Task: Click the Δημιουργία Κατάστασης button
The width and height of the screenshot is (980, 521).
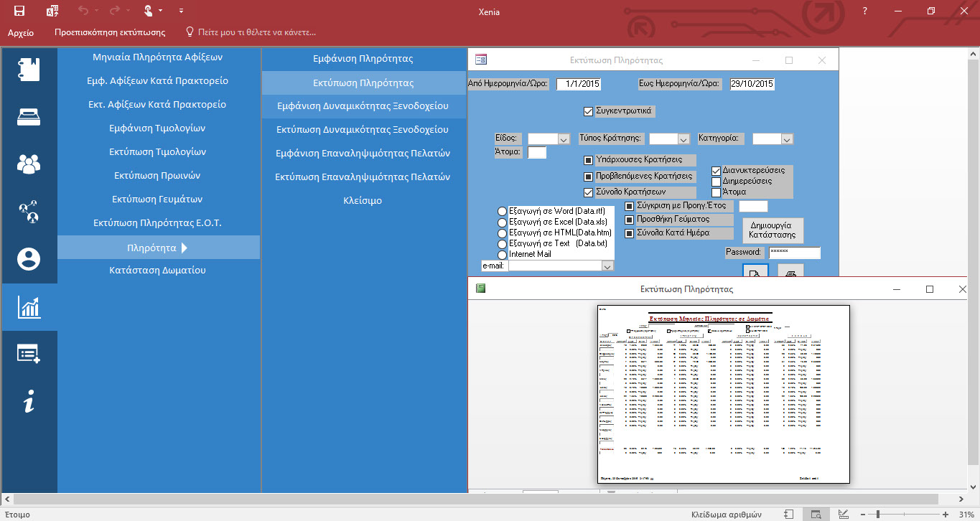Action: 773,230
